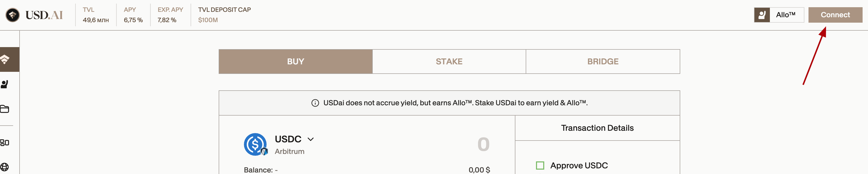The image size is (868, 174).
Task: Switch to the BUY tab
Action: point(295,62)
